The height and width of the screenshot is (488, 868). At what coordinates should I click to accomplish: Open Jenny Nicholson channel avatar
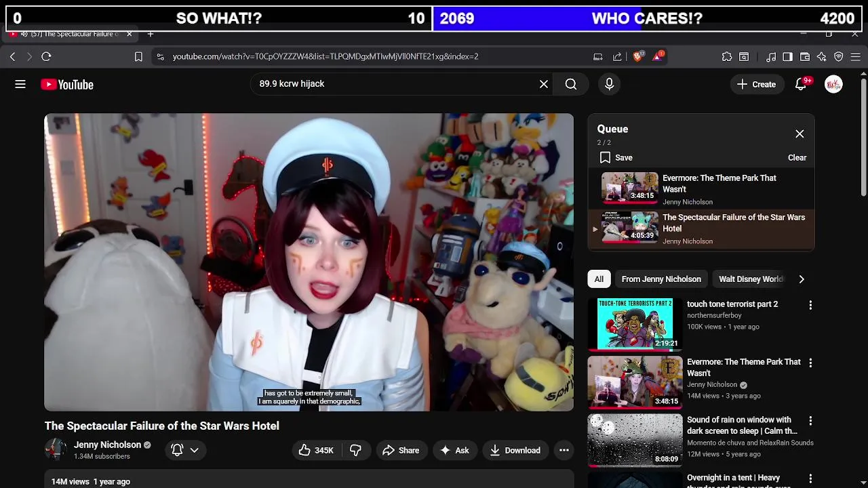[x=56, y=450]
